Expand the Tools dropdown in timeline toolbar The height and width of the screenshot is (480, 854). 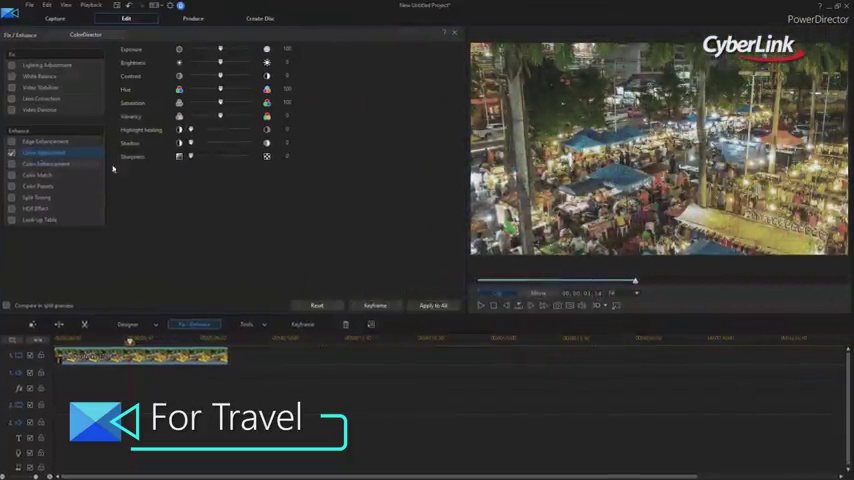tap(252, 324)
